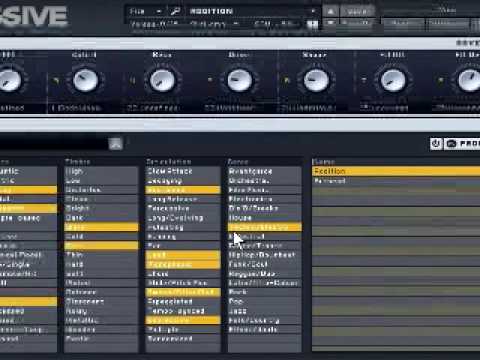Viewport: 480px width, 360px height.
Task: Select the Thin timbre attribute
Action: pos(101,255)
